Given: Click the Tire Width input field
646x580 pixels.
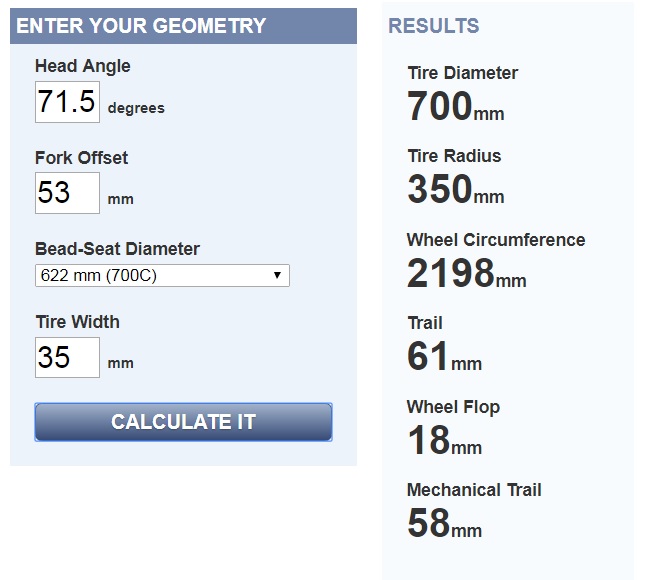Looking at the screenshot, I should [x=67, y=357].
